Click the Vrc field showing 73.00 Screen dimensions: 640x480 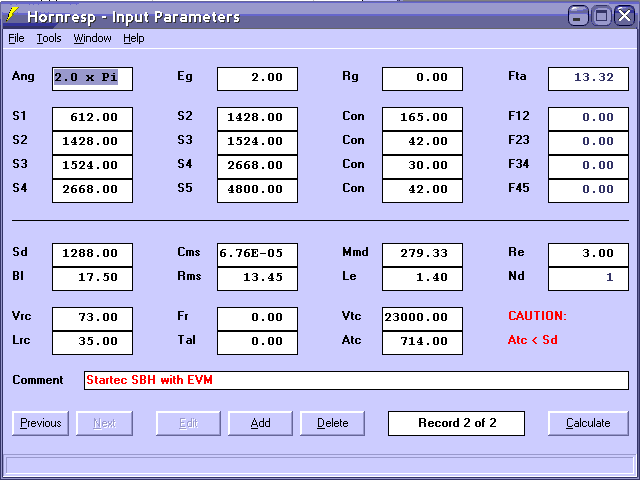(92, 319)
